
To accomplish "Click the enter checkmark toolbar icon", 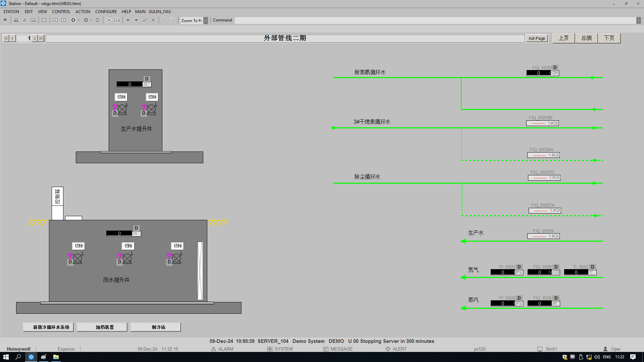I will [x=145, y=20].
